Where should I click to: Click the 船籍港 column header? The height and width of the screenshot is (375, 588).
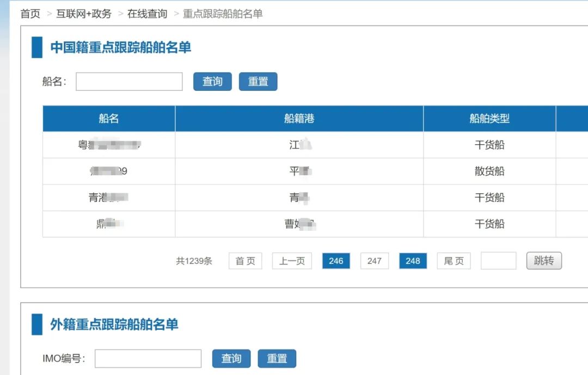(x=299, y=119)
